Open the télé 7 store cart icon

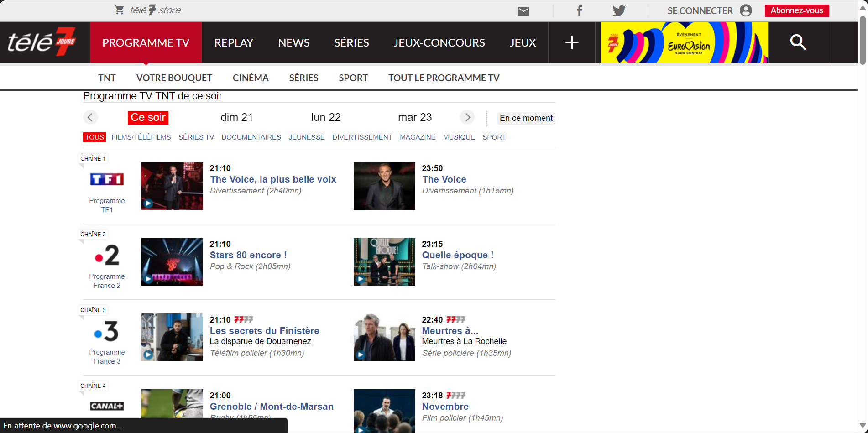(x=119, y=10)
